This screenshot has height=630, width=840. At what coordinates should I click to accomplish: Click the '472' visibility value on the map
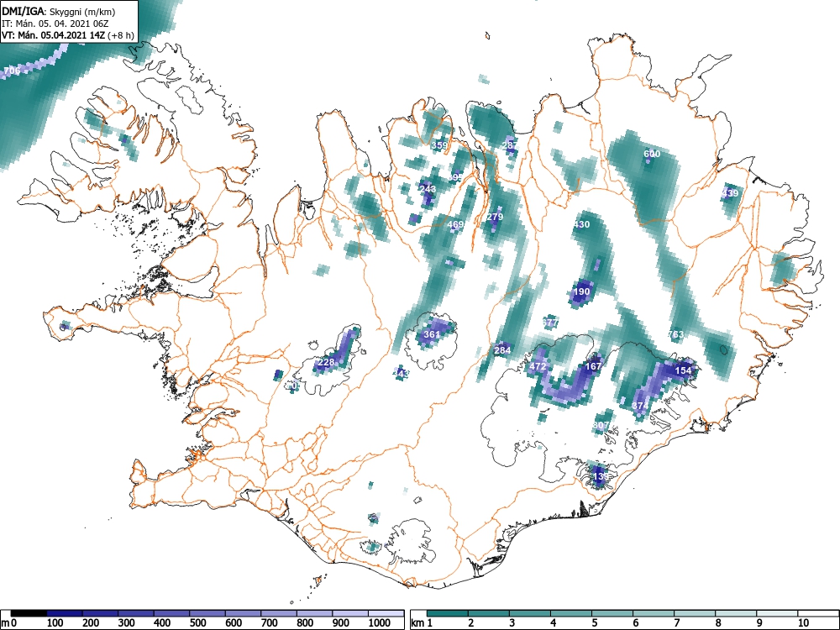click(x=538, y=366)
